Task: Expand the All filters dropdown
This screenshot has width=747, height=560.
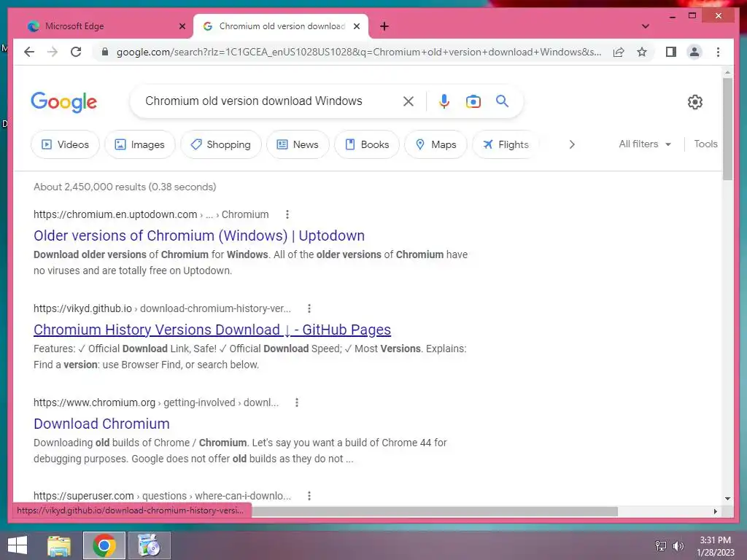Action: point(645,144)
